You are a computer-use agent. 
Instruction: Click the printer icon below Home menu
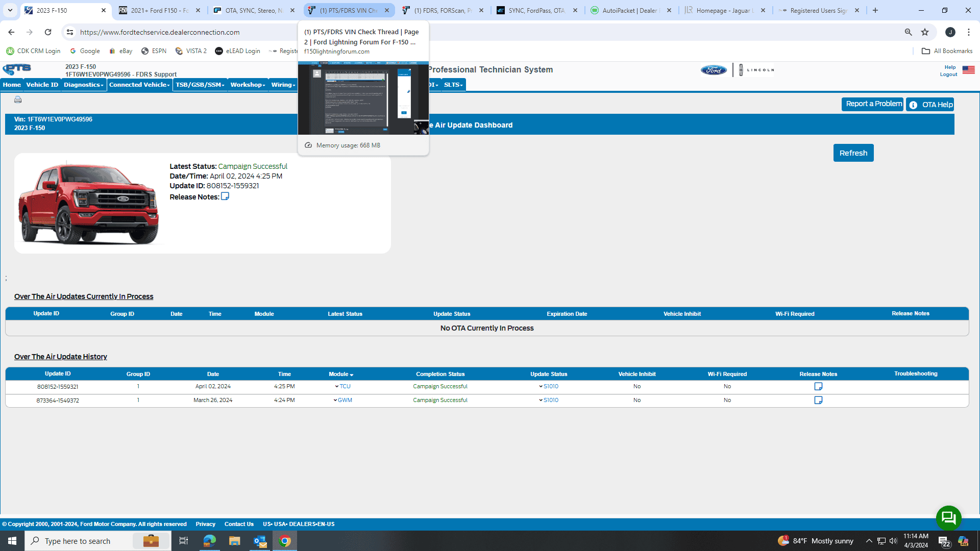point(18,100)
